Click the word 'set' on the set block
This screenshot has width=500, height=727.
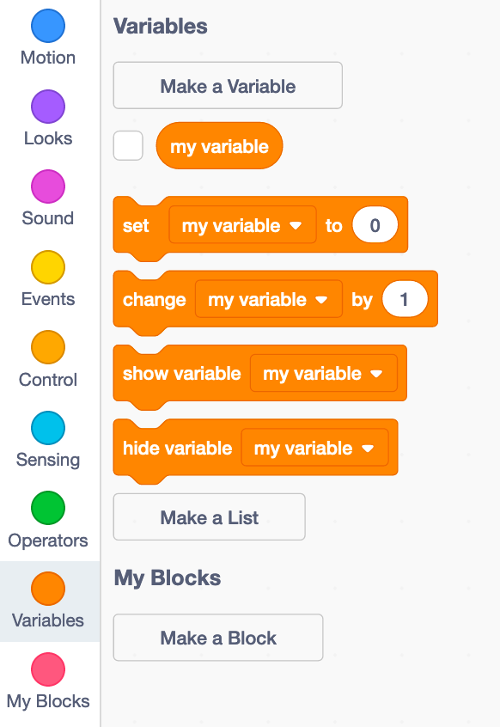135,226
